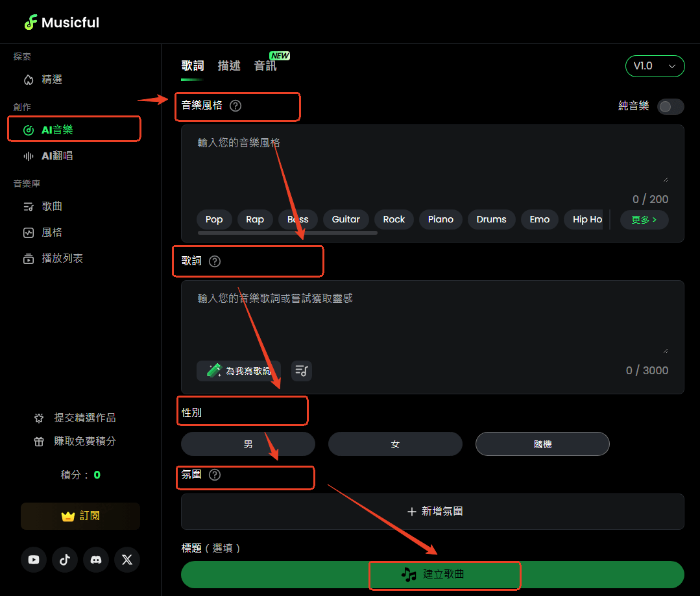Expand more styles with 更多

[x=644, y=220]
